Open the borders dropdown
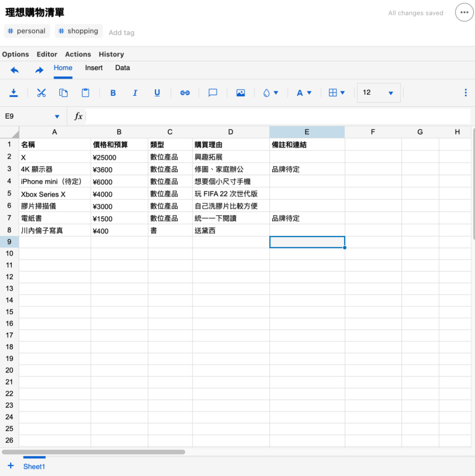Screen dimensions: 475x476 [336, 93]
